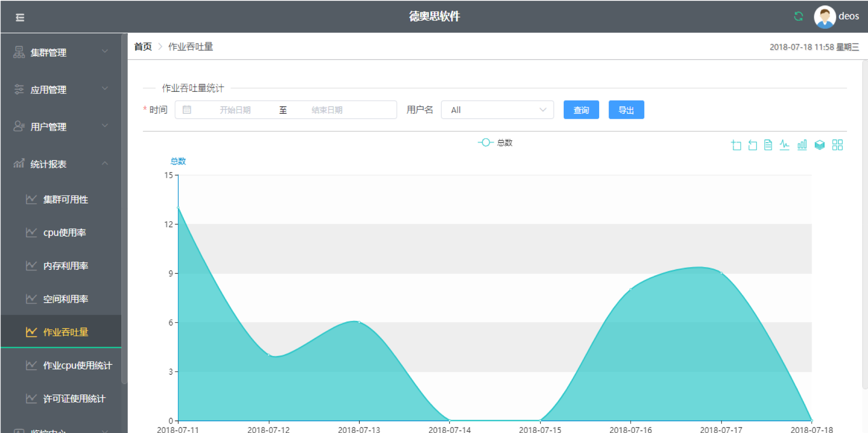This screenshot has width=868, height=433.
Task: Click chart icon beside 集群可用性
Action: [x=31, y=199]
